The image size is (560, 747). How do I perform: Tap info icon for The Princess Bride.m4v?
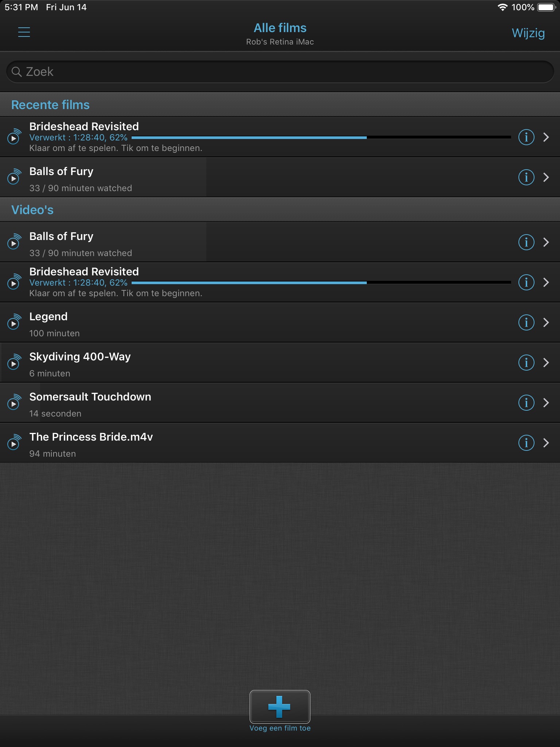526,443
